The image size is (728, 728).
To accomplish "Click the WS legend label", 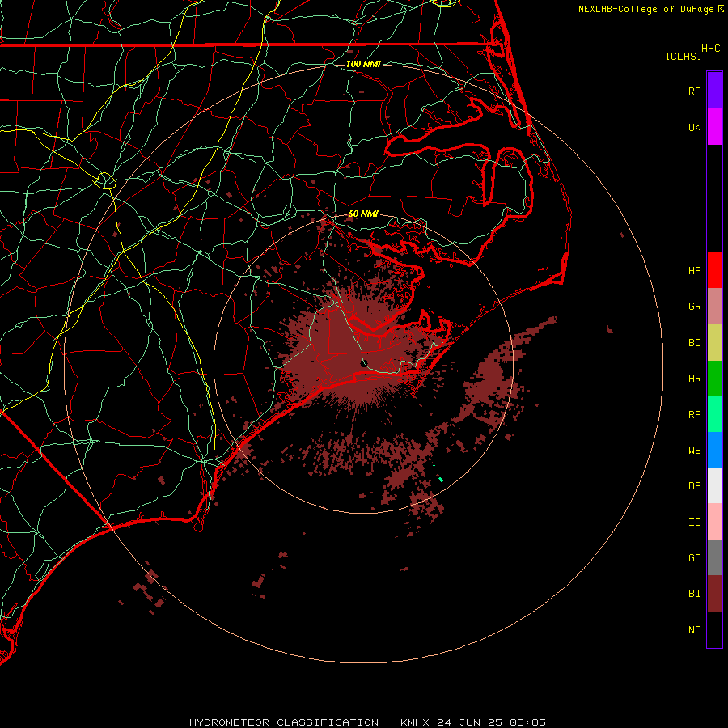I will tap(694, 451).
